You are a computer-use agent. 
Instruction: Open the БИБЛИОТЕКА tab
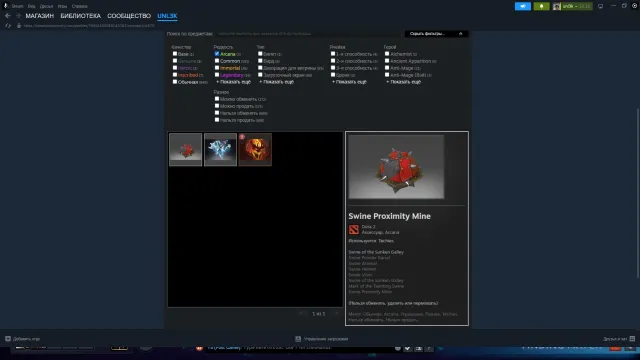click(x=80, y=16)
